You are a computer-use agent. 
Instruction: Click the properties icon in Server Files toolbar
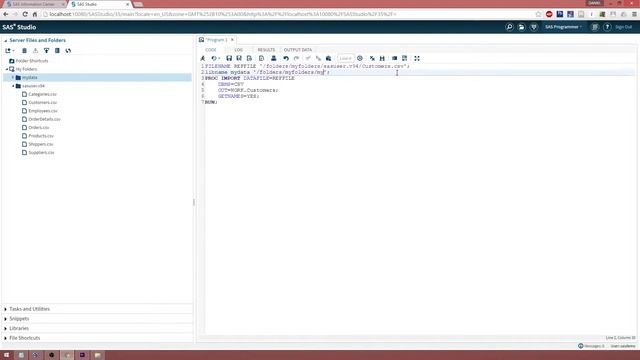57,51
